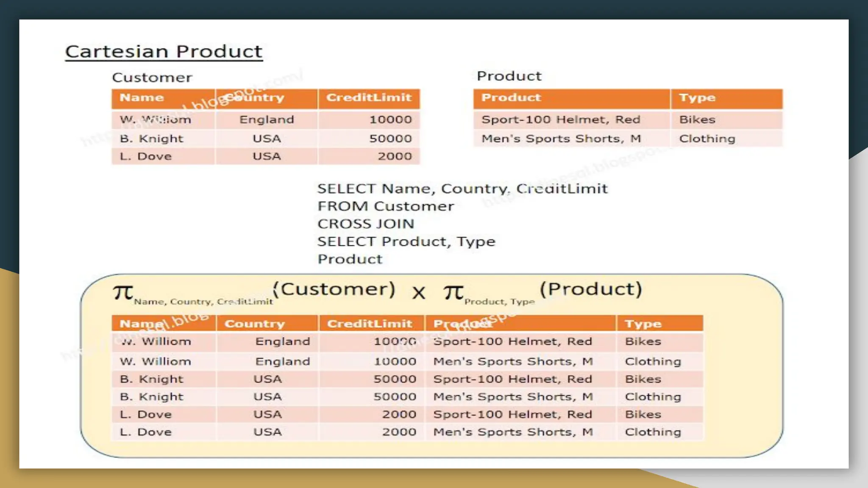Screen dimensions: 868x488
Task: Click the first pi projection symbol
Action: pyautogui.click(x=123, y=292)
